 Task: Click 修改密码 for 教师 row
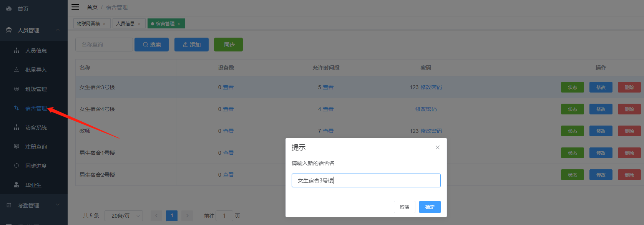pyautogui.click(x=431, y=131)
